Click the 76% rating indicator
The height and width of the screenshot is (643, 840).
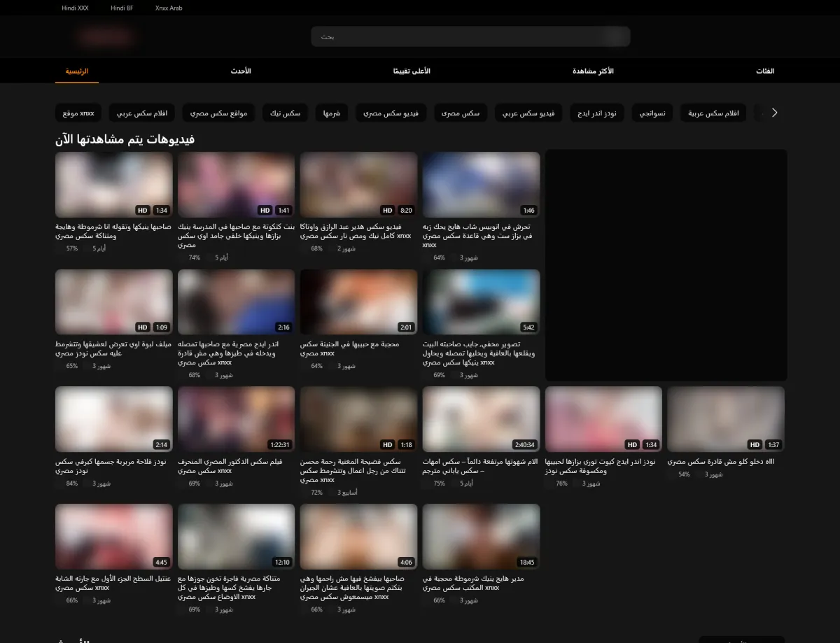click(561, 483)
